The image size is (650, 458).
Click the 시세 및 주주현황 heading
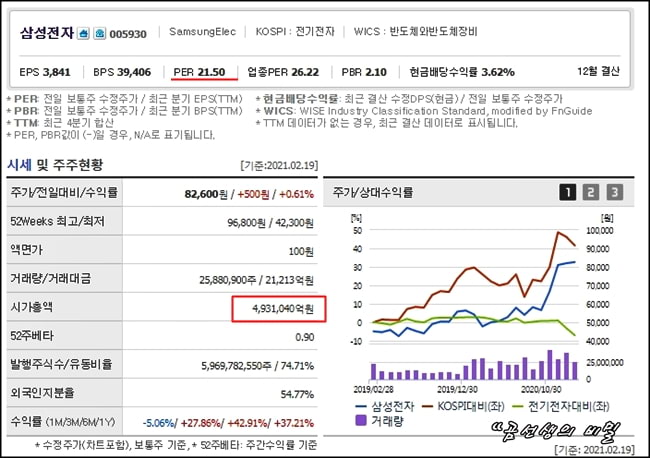tap(55, 165)
